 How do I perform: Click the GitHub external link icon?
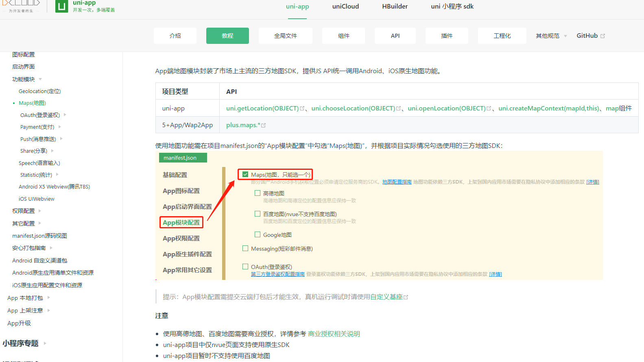[x=603, y=36]
